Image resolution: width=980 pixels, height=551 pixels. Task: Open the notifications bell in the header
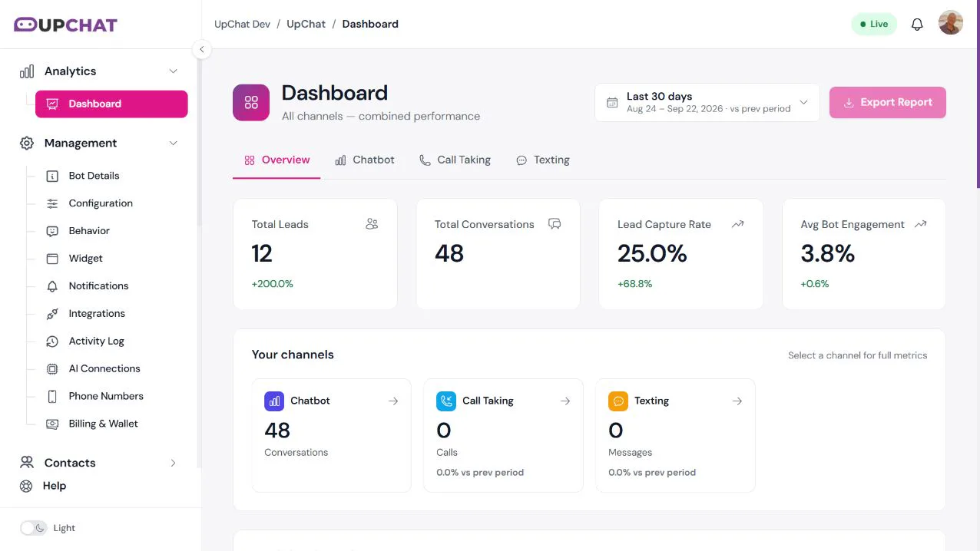point(917,25)
